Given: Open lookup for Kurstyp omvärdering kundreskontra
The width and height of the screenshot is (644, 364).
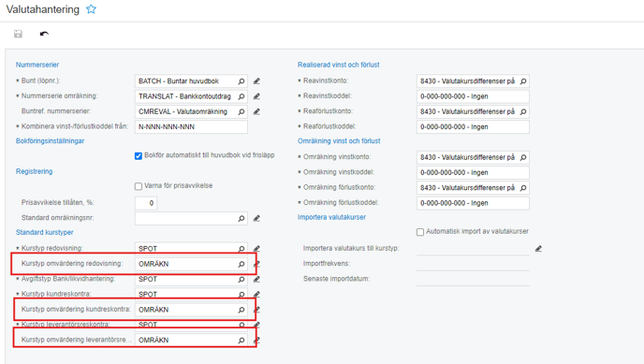Looking at the screenshot, I should click(241, 310).
